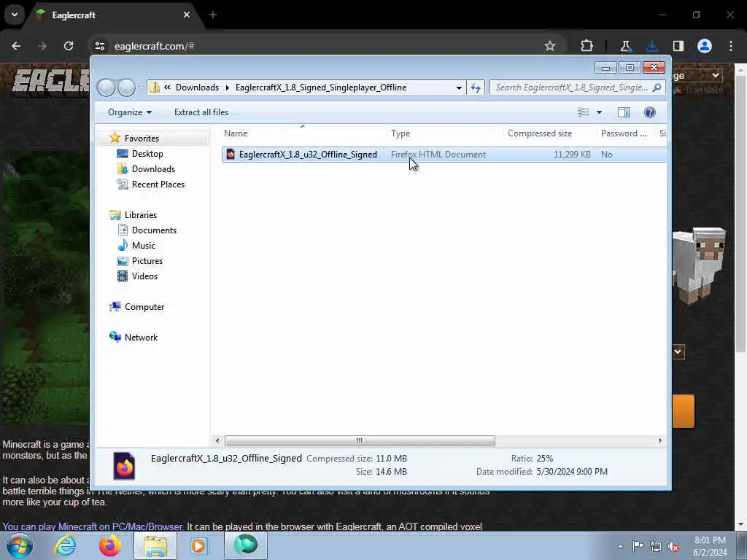Open Explorer Help icon
Viewport: 747px width, 560px height.
tap(649, 112)
